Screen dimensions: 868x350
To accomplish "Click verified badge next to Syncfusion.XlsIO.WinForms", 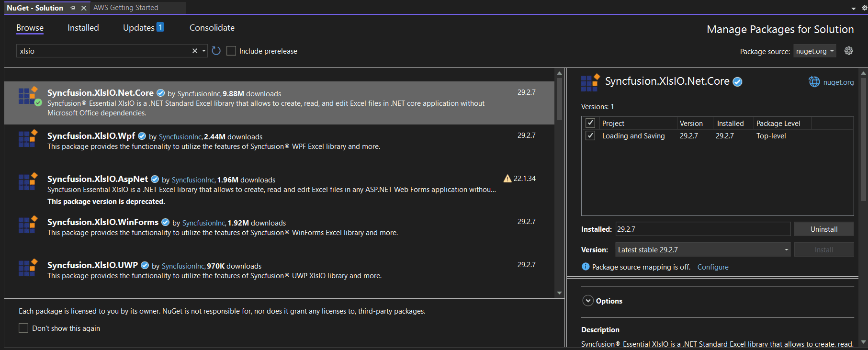I will tap(166, 223).
